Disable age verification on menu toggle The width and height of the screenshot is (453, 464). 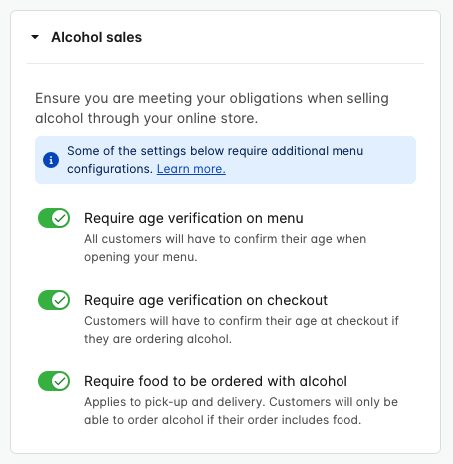(54, 218)
